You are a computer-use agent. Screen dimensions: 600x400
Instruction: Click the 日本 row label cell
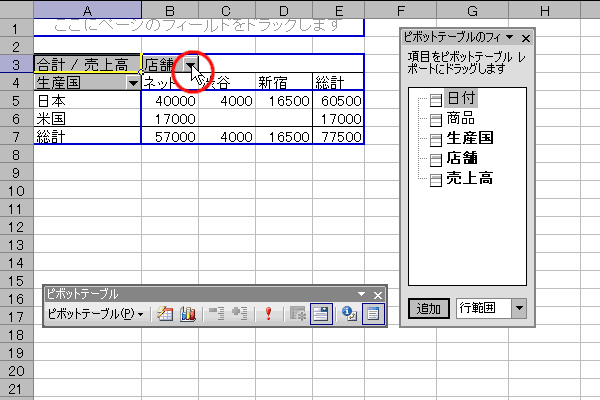87,101
